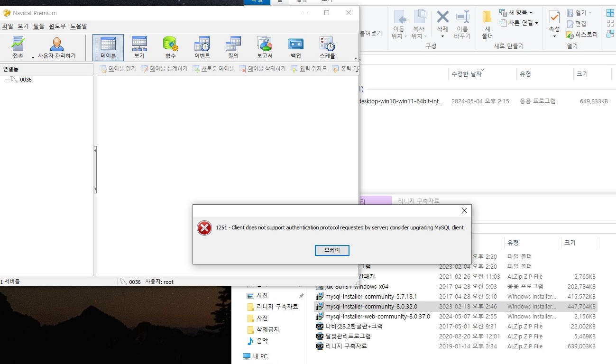Sort by 수정한 날짜 column in upper Explorer
This screenshot has width=616, height=364.
[466, 74]
